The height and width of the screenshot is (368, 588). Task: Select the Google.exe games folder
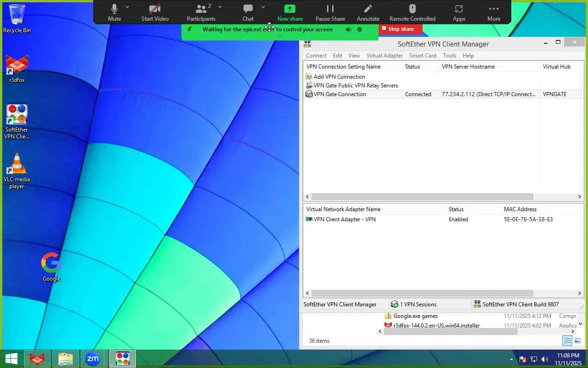click(x=411, y=316)
